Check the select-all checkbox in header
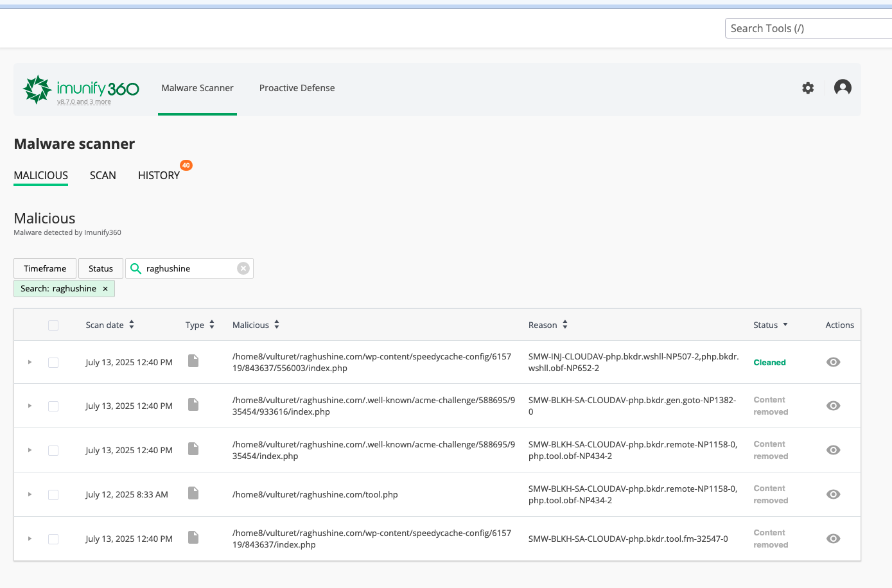This screenshot has width=892, height=588. tap(53, 325)
